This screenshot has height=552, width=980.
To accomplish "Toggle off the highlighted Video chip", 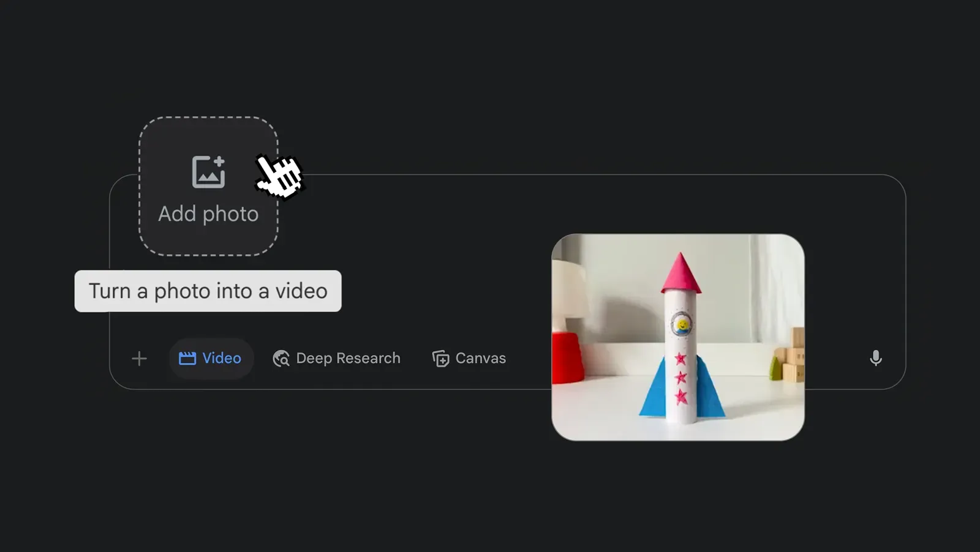I will 211,358.
